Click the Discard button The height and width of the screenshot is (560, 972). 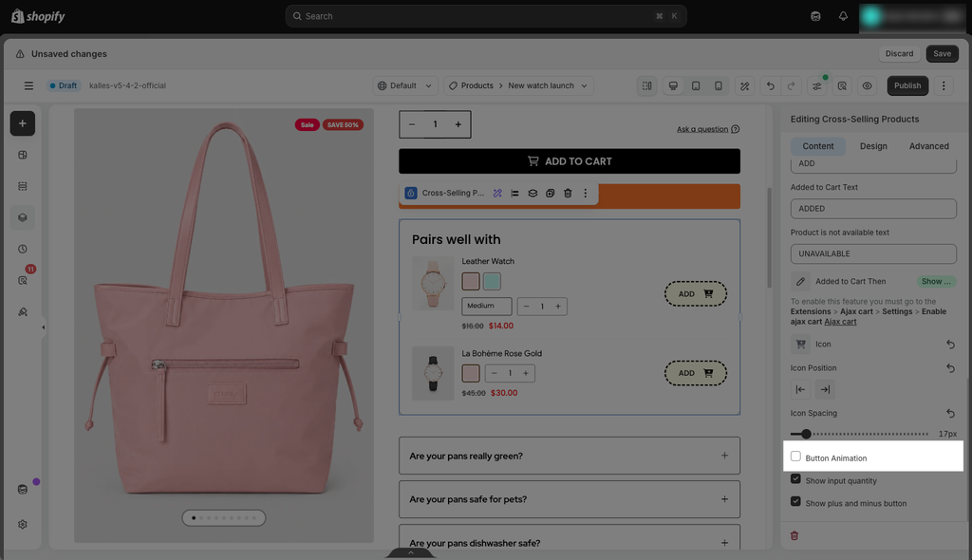pos(899,54)
